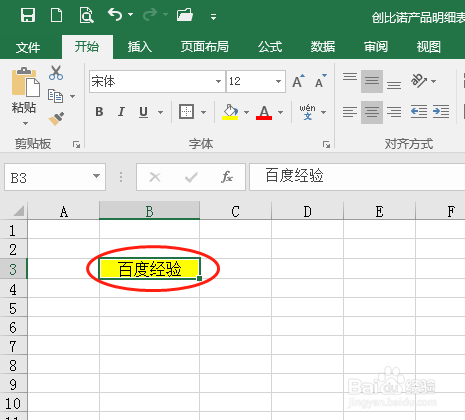Select row 3 header
465x420 pixels.
click(x=13, y=269)
